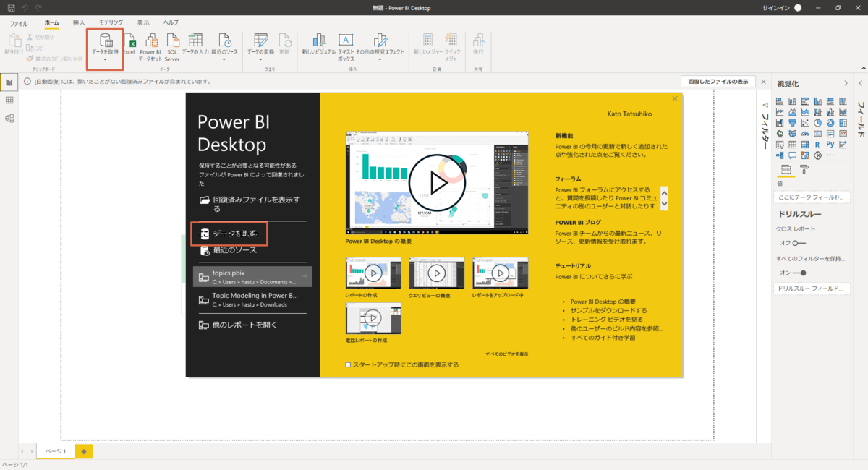
Task: Open the モデリング ribbon tab
Action: click(x=111, y=23)
